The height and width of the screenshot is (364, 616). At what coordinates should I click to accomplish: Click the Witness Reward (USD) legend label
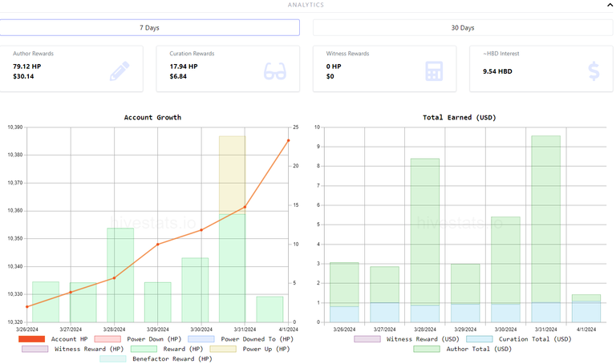coord(423,339)
